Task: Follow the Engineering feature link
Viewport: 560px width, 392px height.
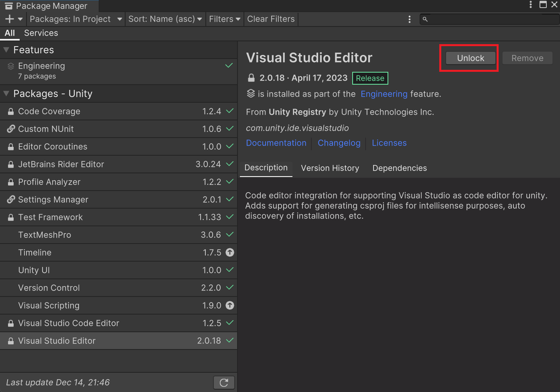Action: pos(384,94)
